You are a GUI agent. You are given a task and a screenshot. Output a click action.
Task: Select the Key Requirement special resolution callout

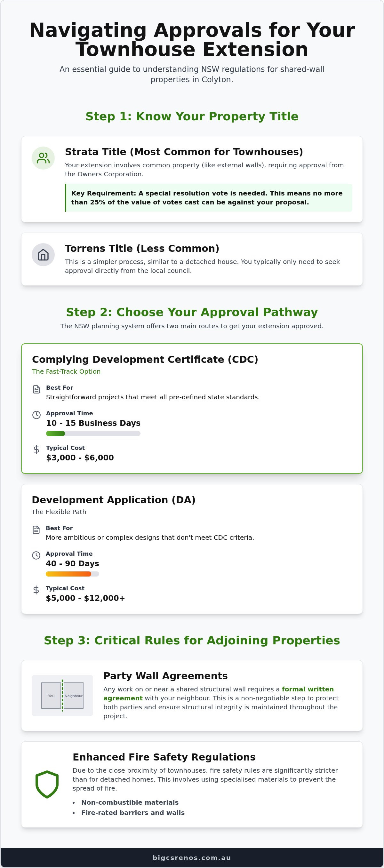click(x=209, y=198)
